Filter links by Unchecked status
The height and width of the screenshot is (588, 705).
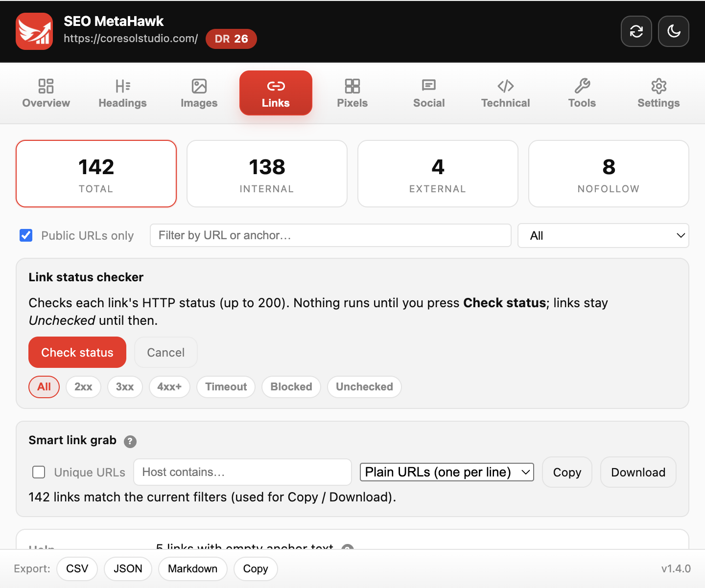(364, 387)
